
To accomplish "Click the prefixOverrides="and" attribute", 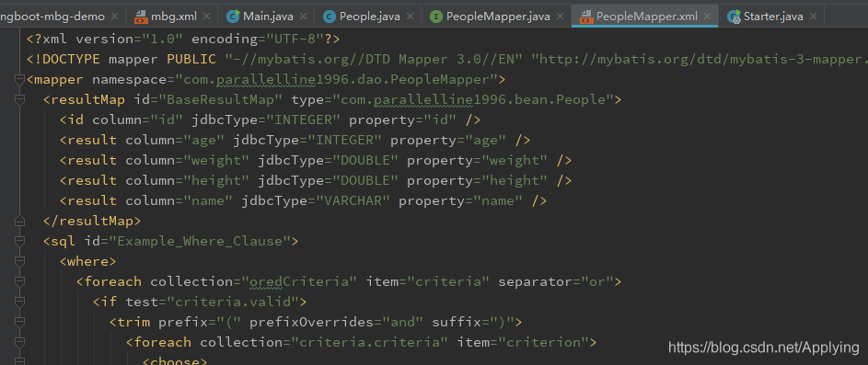I will point(337,322).
